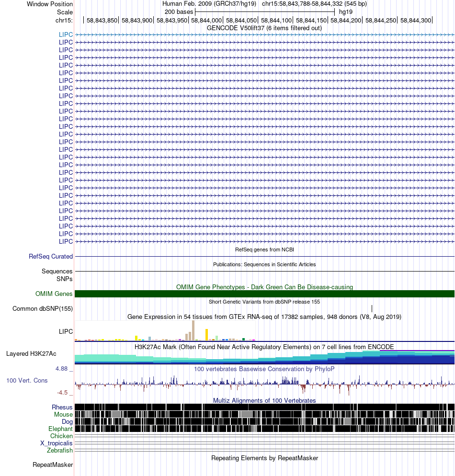Open 'Publications: Sequences in Scientific Articles' title
Image resolution: width=455 pixels, height=476 pixels.
click(x=264, y=264)
